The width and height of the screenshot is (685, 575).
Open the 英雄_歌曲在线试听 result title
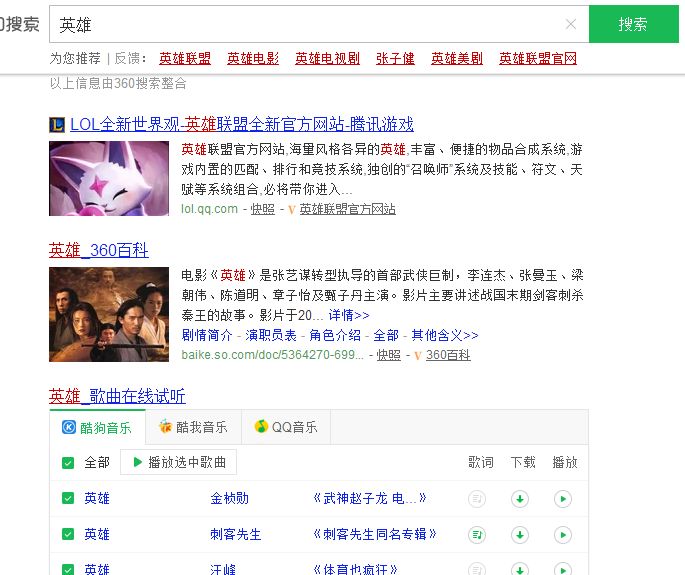click(117, 396)
